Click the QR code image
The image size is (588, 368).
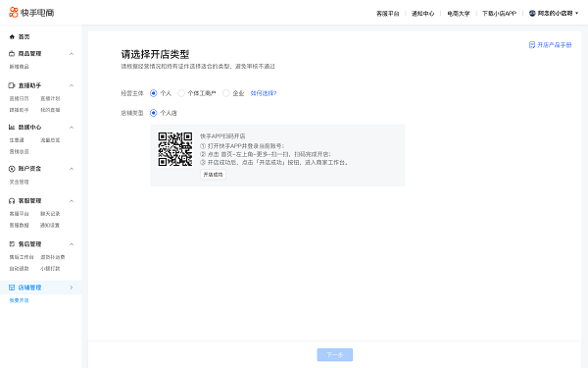pos(175,149)
